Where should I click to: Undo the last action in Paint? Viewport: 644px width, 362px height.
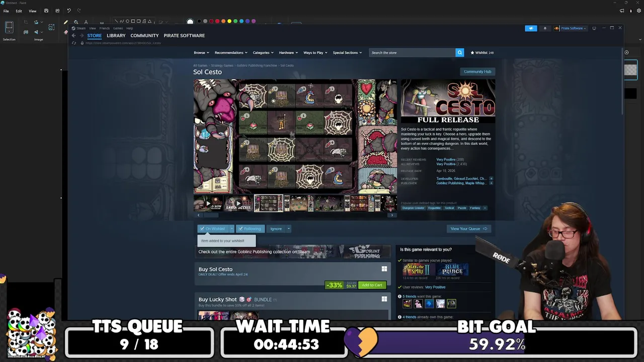coord(69,11)
